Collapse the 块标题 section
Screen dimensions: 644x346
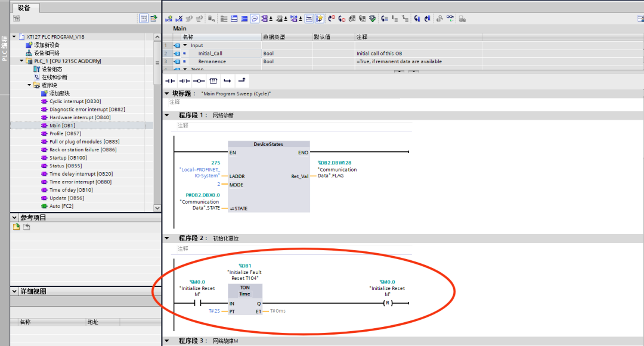coord(167,93)
